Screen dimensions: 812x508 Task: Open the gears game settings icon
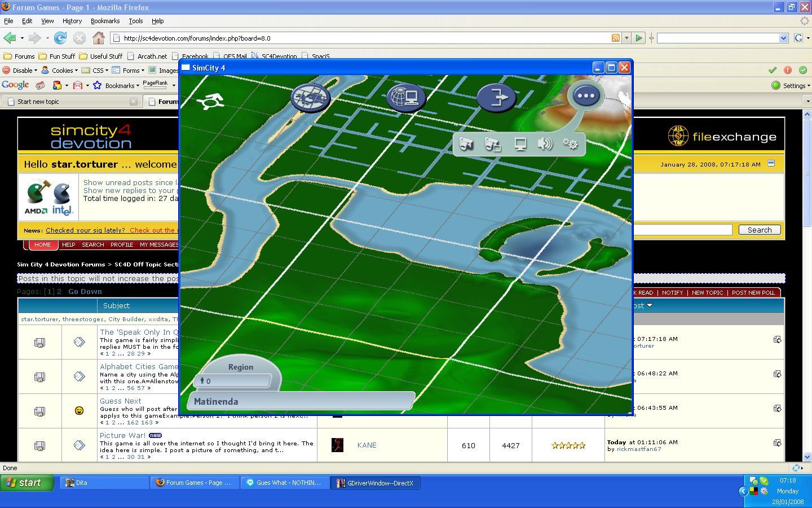point(570,144)
